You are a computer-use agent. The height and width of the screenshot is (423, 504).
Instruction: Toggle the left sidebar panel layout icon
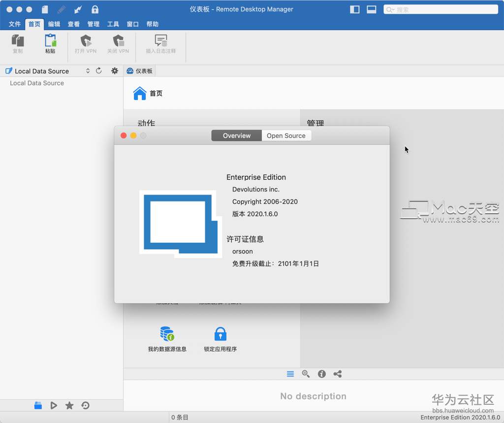point(354,9)
